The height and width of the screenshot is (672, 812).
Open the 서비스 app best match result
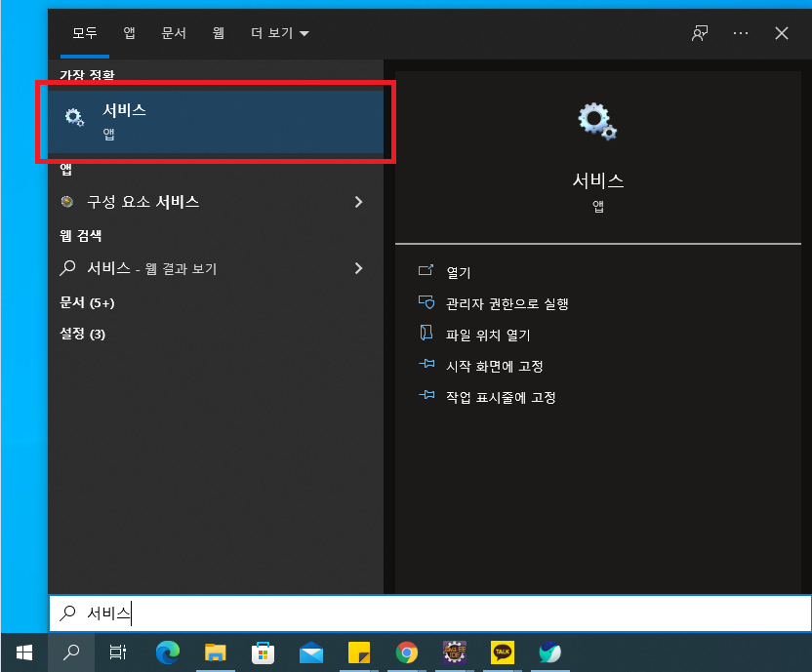(x=216, y=122)
